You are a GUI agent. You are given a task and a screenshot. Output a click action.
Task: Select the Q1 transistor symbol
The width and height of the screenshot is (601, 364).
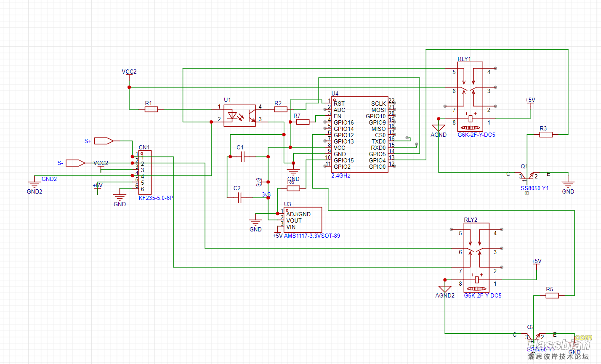click(x=528, y=175)
